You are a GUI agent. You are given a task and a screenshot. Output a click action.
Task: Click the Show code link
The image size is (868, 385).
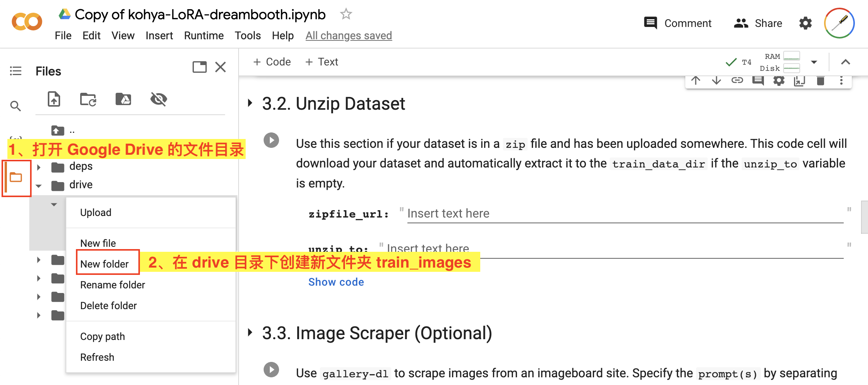click(336, 282)
